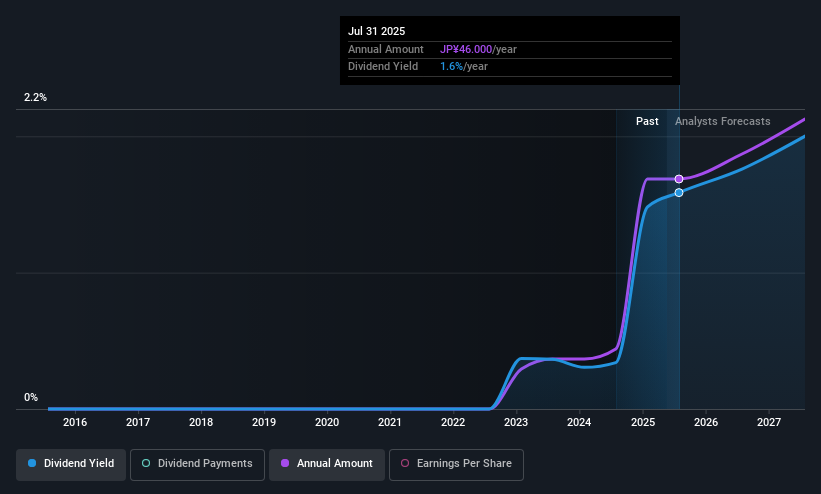The width and height of the screenshot is (821, 494).
Task: Click the 2.2% y-axis label
Action: click(x=35, y=97)
